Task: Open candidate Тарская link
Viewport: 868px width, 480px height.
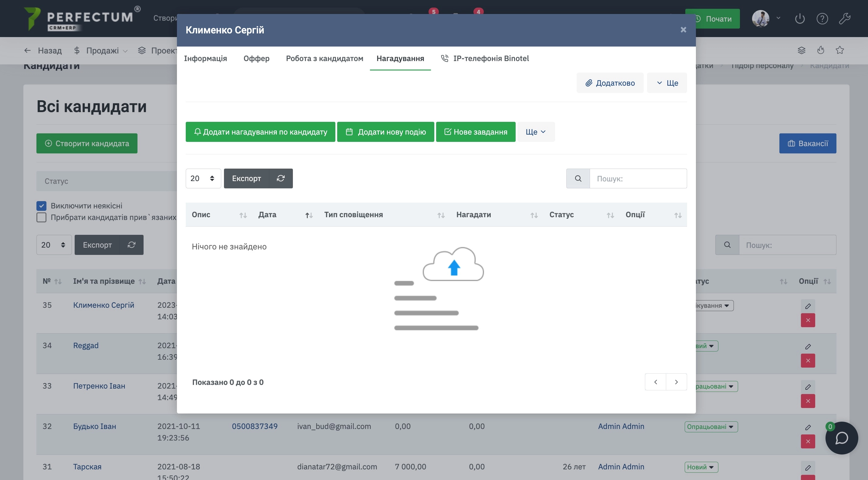Action: coord(87,467)
